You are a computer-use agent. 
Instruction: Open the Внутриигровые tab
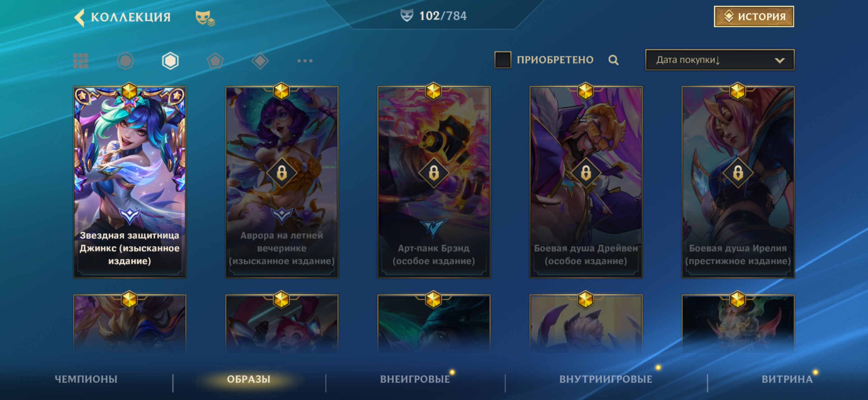(x=605, y=379)
